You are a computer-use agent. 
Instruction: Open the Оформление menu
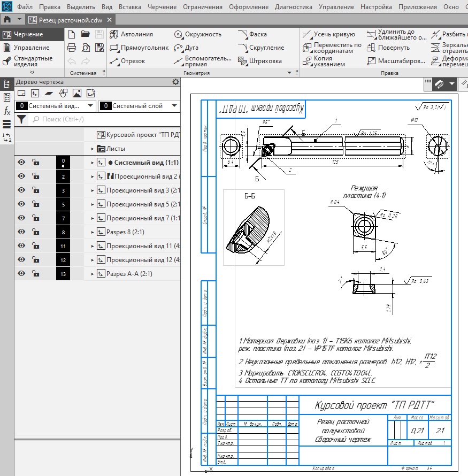pos(248,7)
